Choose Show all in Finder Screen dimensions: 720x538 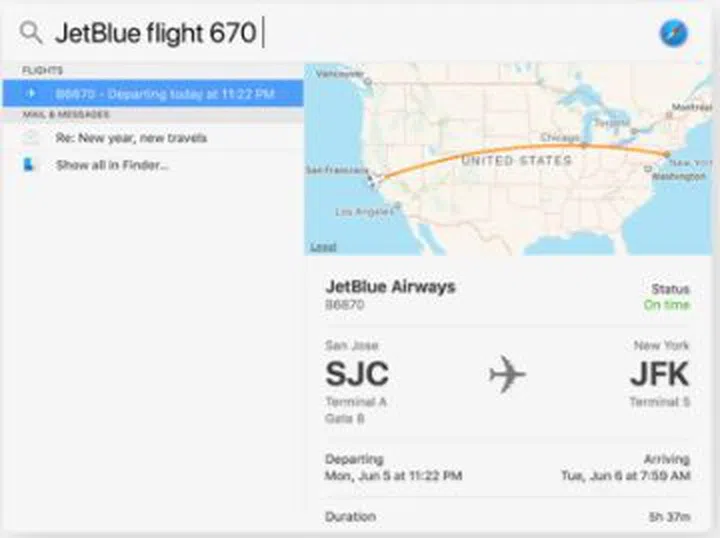112,165
